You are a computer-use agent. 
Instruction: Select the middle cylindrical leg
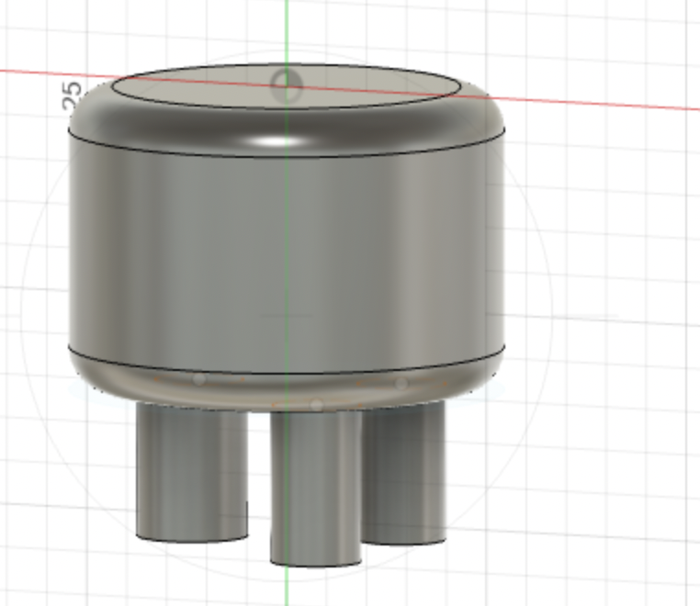(x=316, y=488)
